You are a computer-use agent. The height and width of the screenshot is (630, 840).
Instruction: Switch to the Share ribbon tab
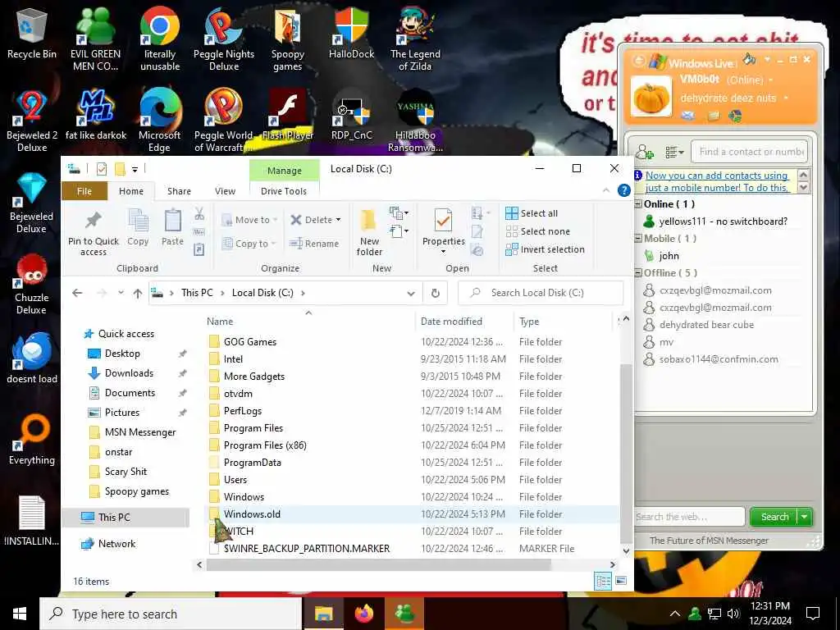coord(179,191)
